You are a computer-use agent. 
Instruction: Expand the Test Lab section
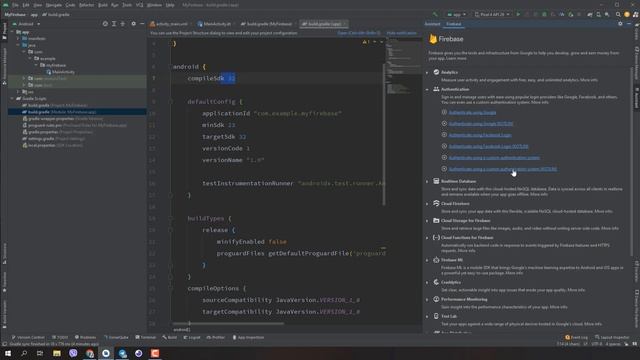pyautogui.click(x=427, y=316)
